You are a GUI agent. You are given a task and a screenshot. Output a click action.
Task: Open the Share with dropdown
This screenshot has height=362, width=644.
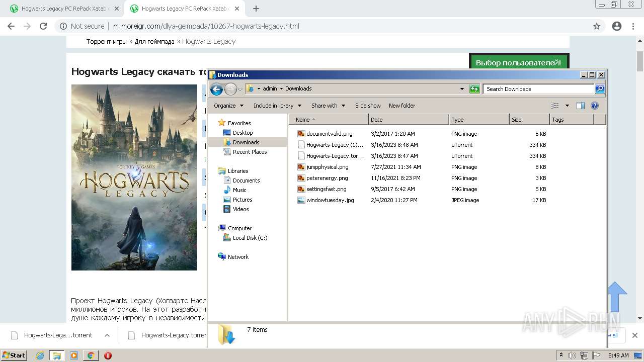click(328, 106)
